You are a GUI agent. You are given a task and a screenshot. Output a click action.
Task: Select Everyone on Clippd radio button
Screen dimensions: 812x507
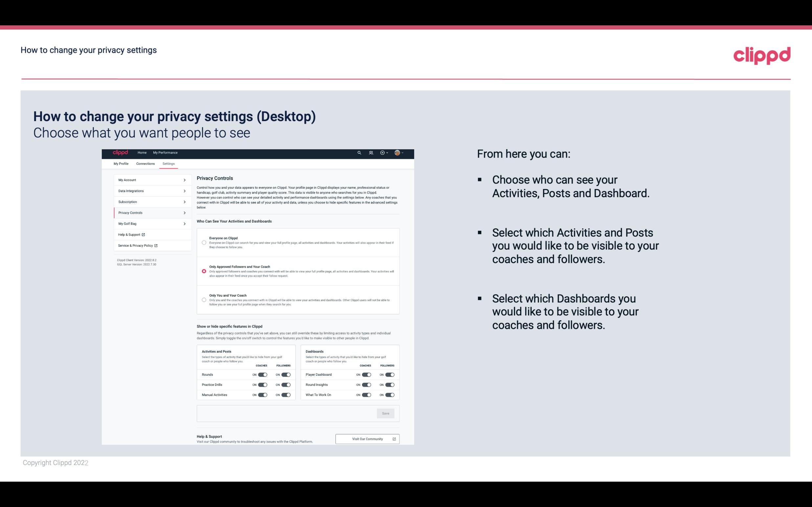click(204, 242)
